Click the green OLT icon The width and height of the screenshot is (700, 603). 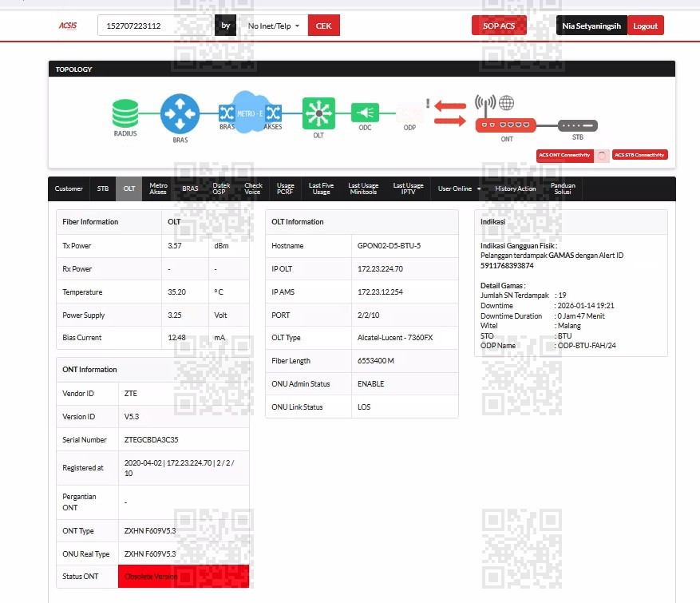(318, 113)
